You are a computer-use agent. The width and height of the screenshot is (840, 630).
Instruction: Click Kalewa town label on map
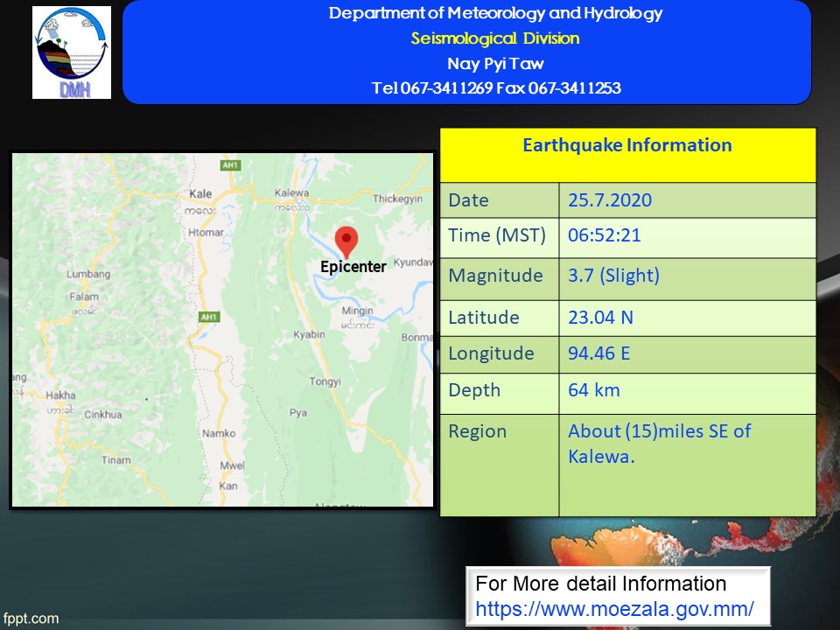click(291, 192)
